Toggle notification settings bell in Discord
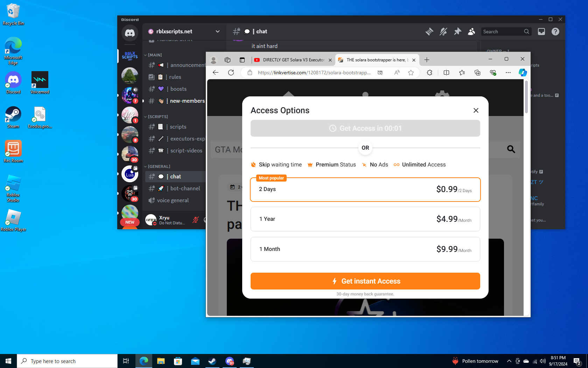Viewport: 588px width, 368px height. pyautogui.click(x=443, y=32)
